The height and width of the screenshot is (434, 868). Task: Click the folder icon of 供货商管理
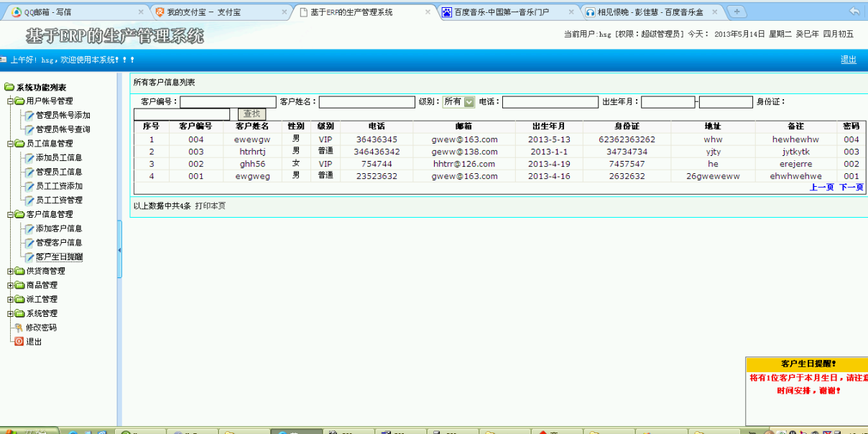click(x=19, y=271)
